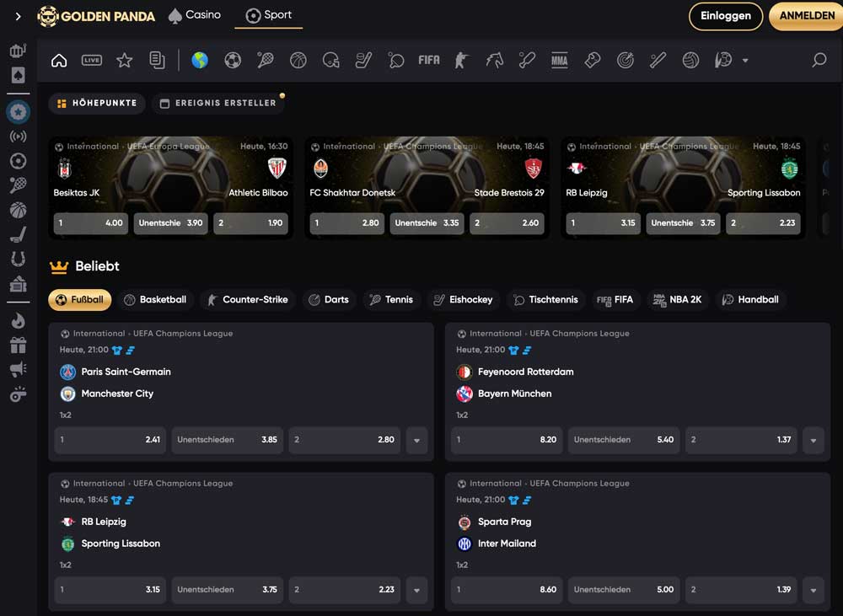
Task: Bet on Inter Mailand win at 1.39
Action: click(x=741, y=590)
